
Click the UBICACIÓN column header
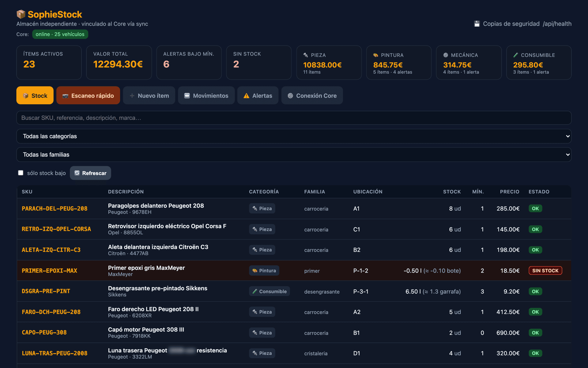pos(368,192)
